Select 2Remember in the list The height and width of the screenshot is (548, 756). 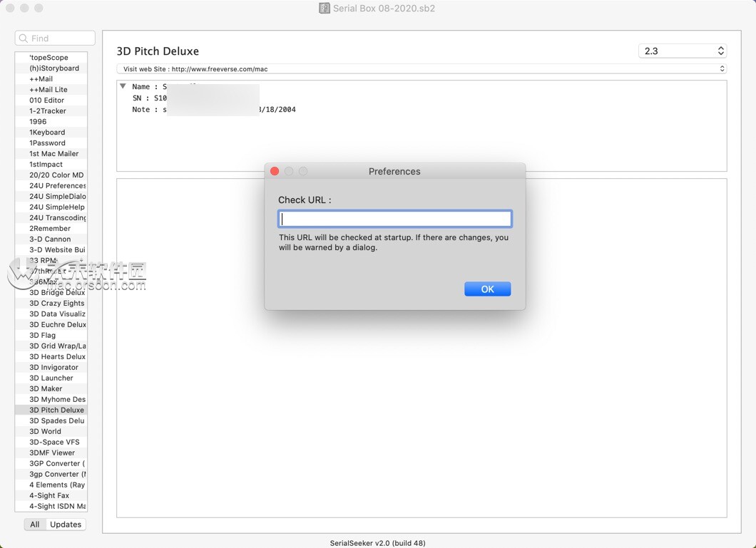click(51, 228)
